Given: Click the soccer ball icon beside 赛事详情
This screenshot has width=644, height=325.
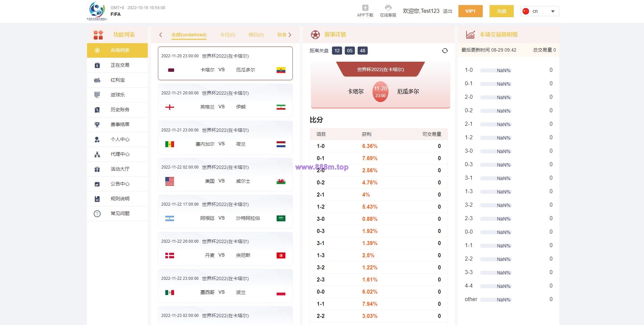Looking at the screenshot, I should click(x=315, y=34).
